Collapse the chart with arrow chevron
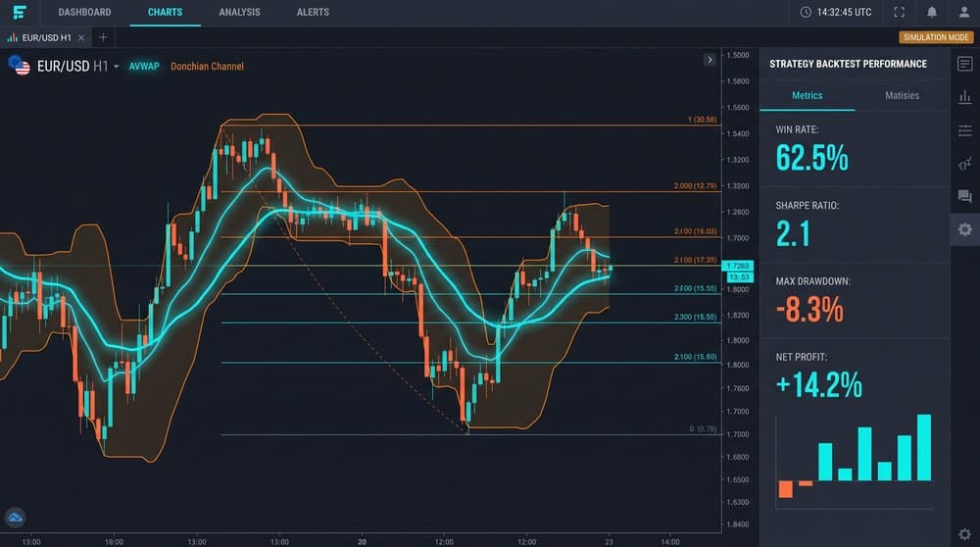This screenshot has width=980, height=547. (710, 60)
